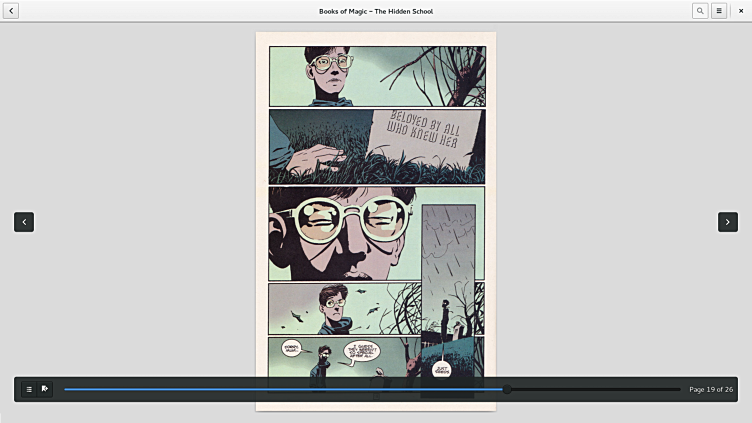
Task: Click the window title Books of Magic
Action: click(x=376, y=11)
